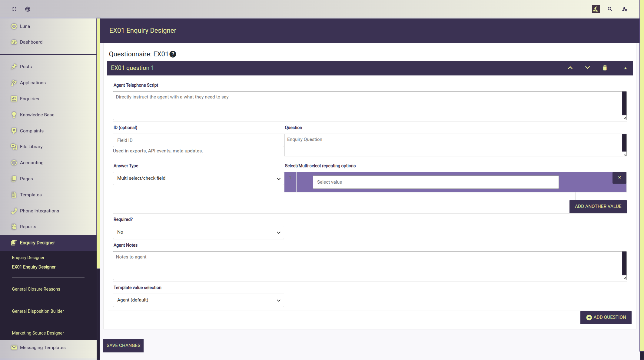Click the help icon beside Questionnaire EX01

click(x=173, y=54)
